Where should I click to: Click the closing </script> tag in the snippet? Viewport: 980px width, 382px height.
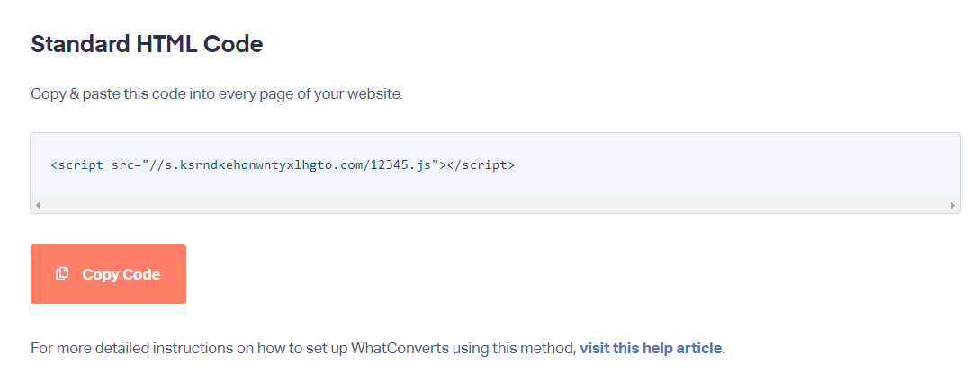tap(481, 166)
